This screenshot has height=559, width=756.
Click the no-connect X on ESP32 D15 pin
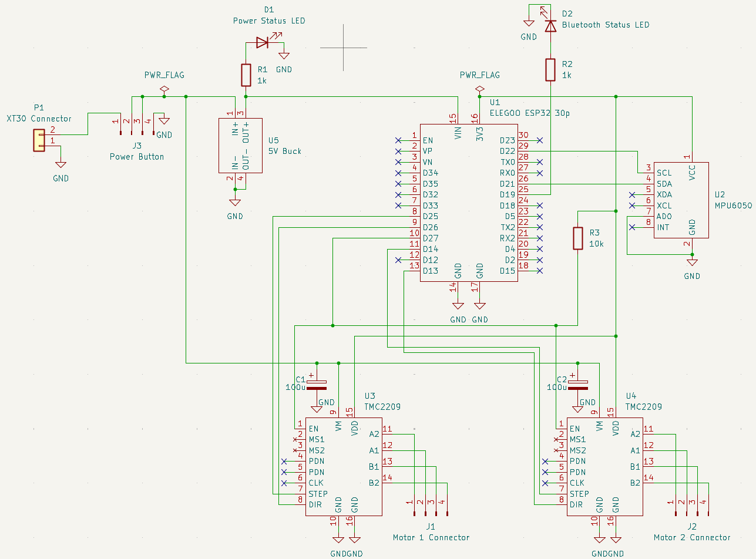pos(540,271)
